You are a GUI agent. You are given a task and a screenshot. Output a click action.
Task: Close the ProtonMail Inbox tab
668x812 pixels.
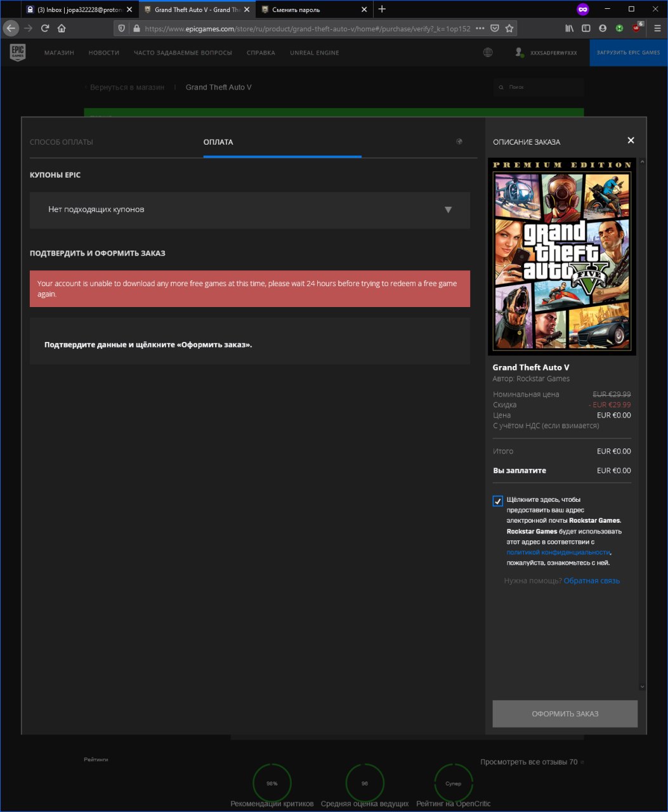[x=129, y=10]
